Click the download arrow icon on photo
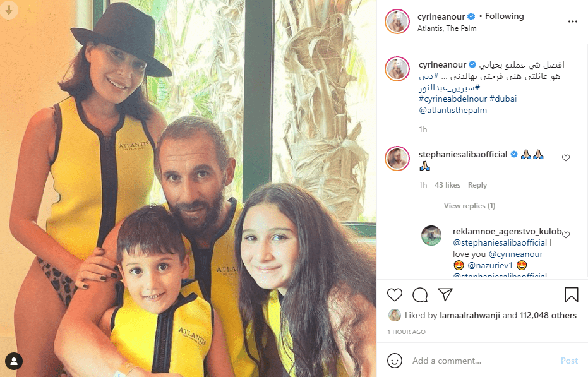The height and width of the screenshot is (377, 588). click(x=9, y=10)
